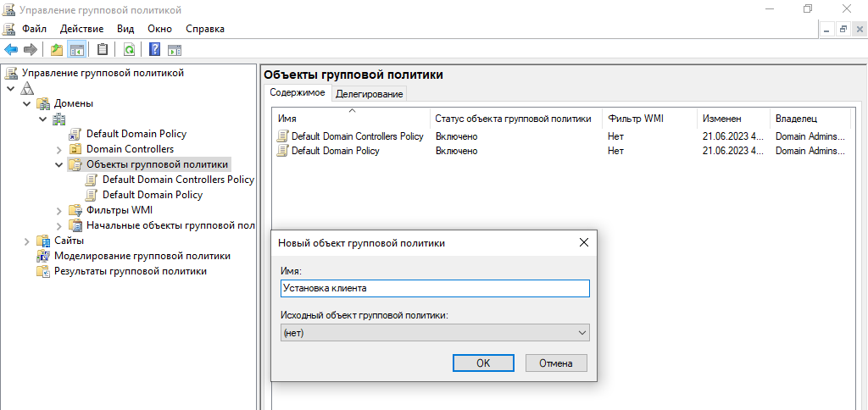
Task: Expand the Фильтры WMI node
Action: coord(60,210)
